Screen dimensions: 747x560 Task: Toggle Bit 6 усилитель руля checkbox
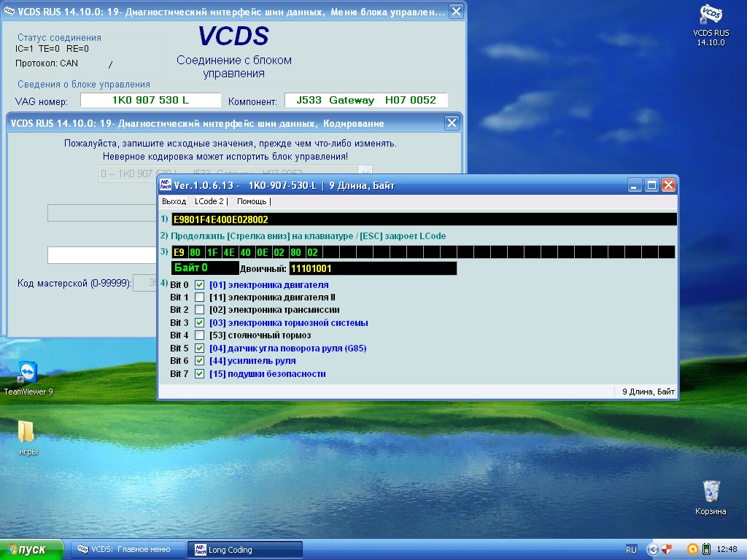point(200,361)
